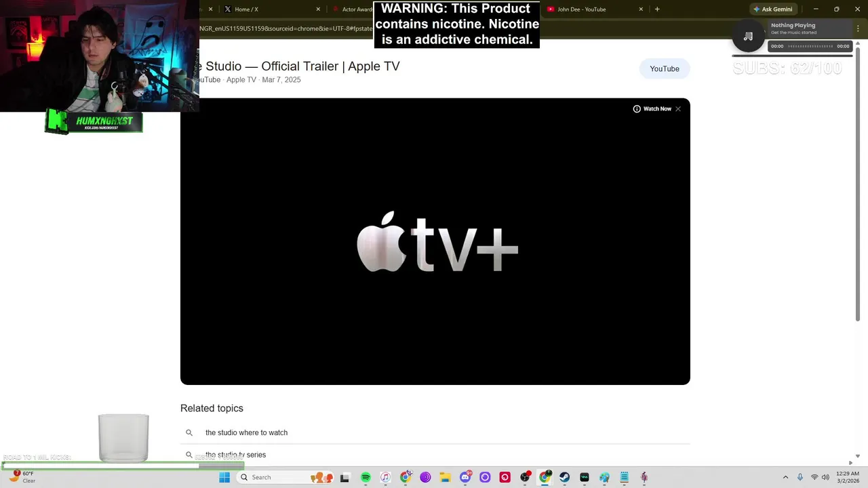Show hidden system tray icons chevron
Image resolution: width=868 pixels, height=488 pixels.
pos(785,477)
